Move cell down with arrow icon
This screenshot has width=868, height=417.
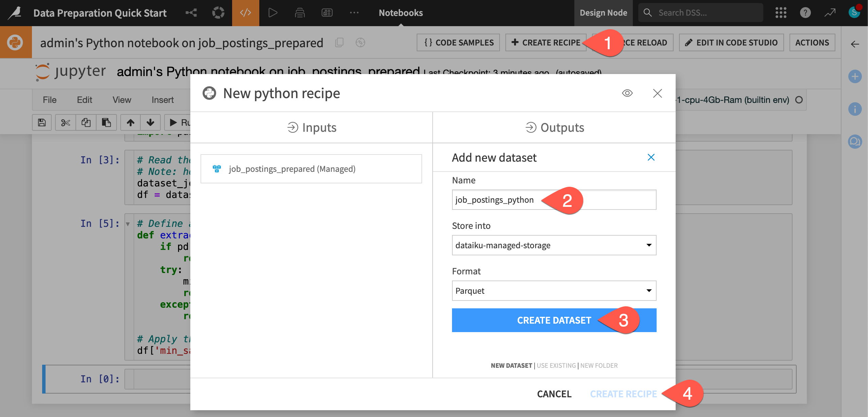(150, 122)
